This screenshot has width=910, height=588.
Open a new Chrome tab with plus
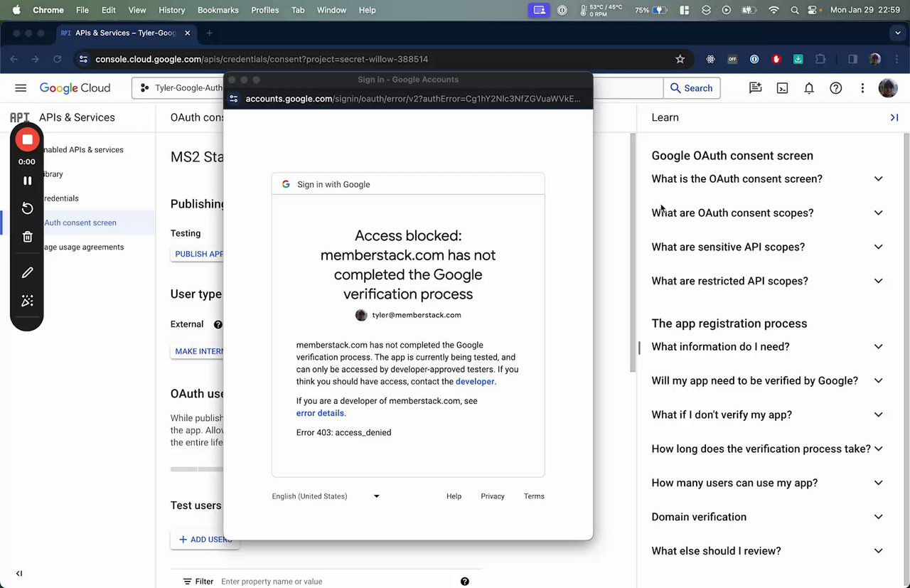tap(209, 33)
